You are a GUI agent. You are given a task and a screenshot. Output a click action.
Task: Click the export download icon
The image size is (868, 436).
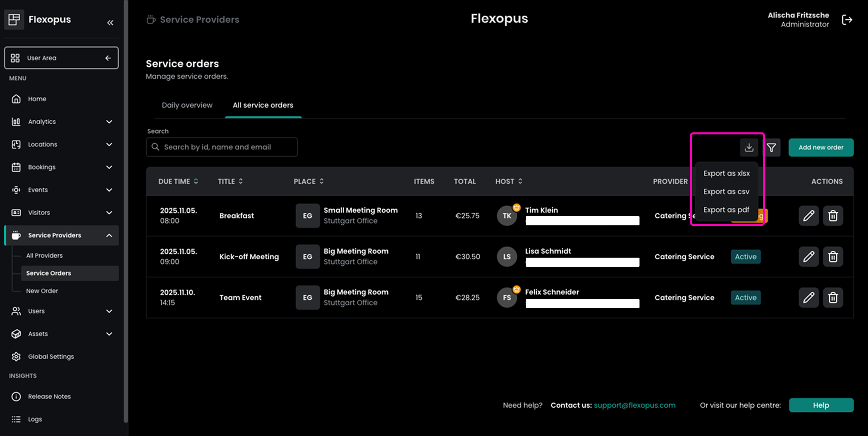click(749, 148)
